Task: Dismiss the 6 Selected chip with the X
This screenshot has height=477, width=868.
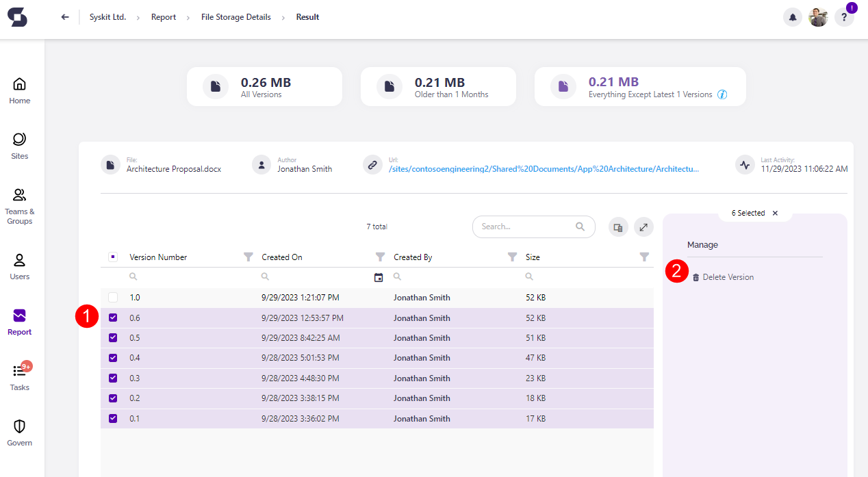Action: (x=774, y=213)
